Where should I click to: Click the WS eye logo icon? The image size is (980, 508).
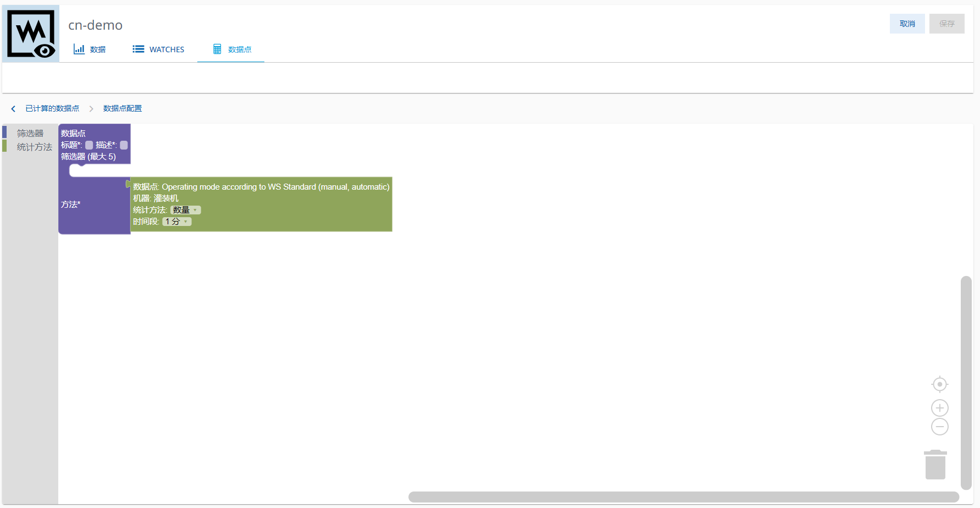(31, 34)
